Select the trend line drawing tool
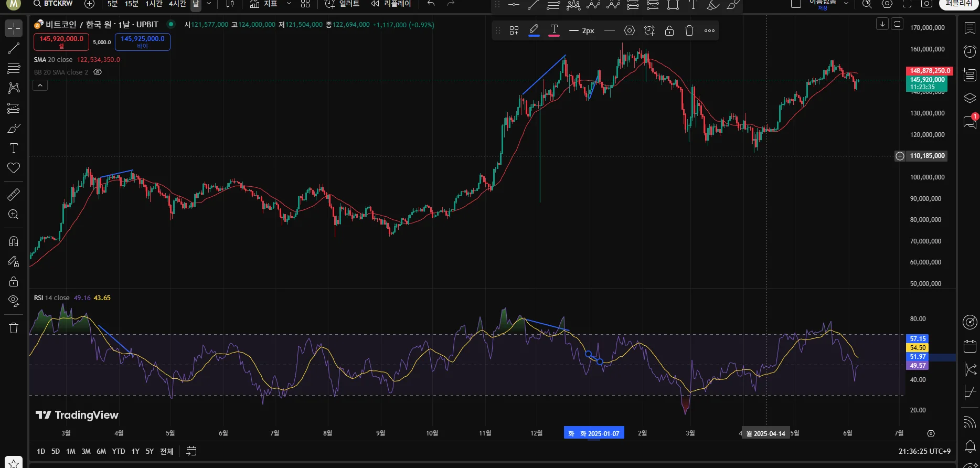 pos(14,49)
